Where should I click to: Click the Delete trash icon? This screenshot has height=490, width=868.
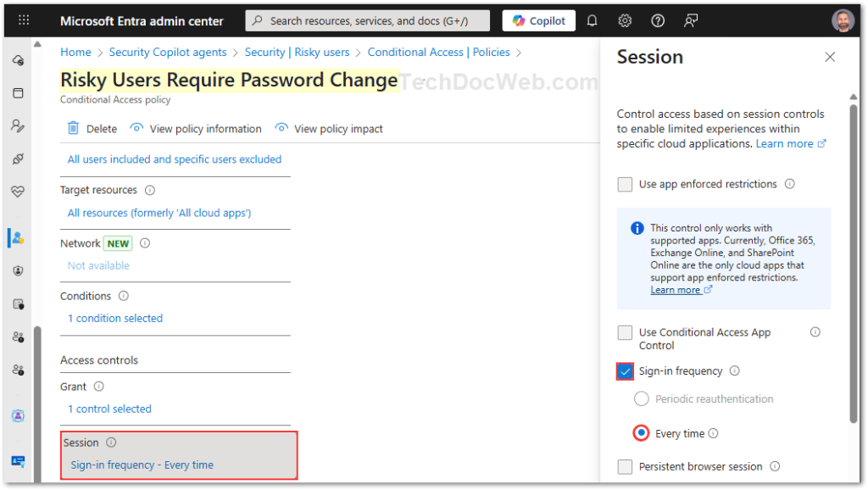(74, 129)
